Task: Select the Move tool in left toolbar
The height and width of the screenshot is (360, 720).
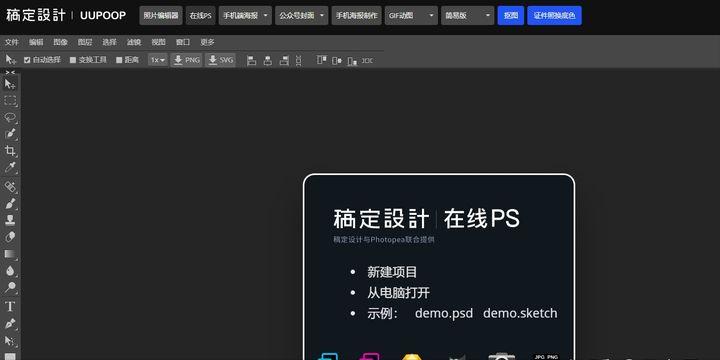Action: (10, 84)
